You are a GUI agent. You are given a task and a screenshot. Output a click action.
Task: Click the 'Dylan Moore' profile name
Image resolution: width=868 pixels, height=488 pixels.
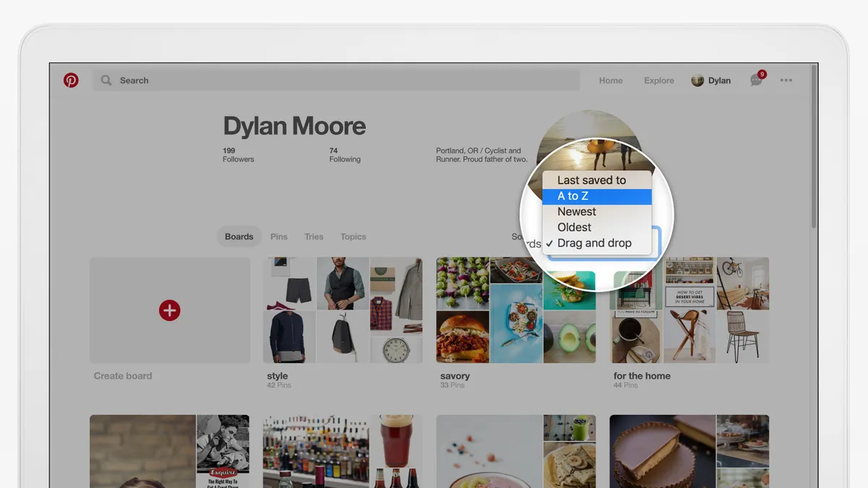point(294,126)
